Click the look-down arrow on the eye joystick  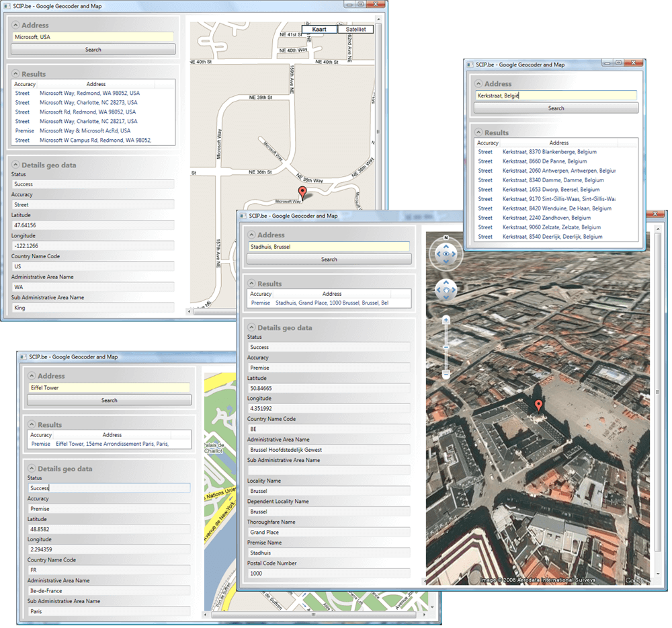pos(446,261)
